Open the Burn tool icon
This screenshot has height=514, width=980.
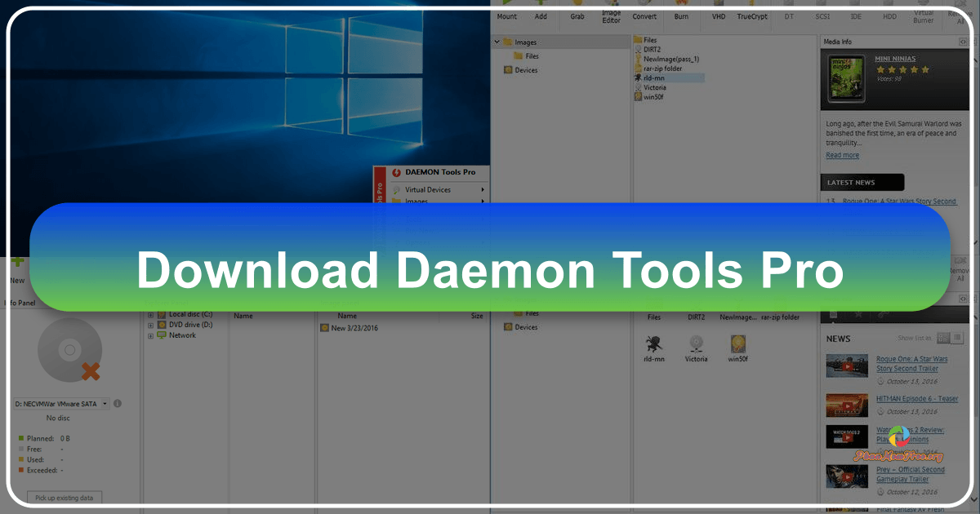click(x=682, y=15)
